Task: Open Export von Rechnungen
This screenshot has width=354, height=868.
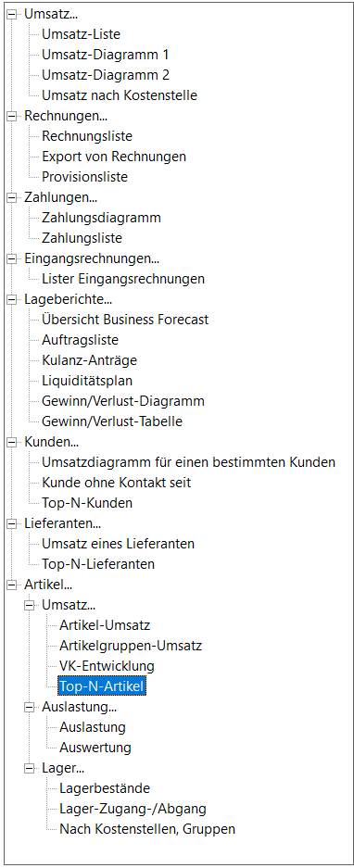Action: point(114,157)
